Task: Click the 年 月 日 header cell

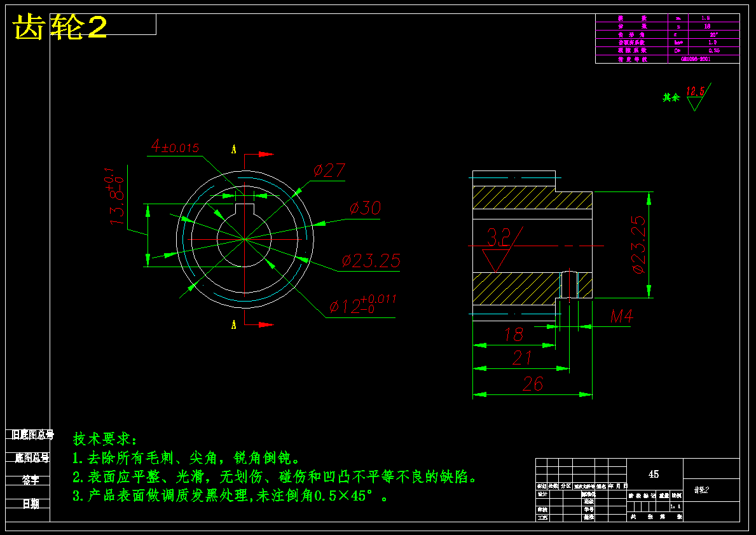Action: tap(618, 486)
